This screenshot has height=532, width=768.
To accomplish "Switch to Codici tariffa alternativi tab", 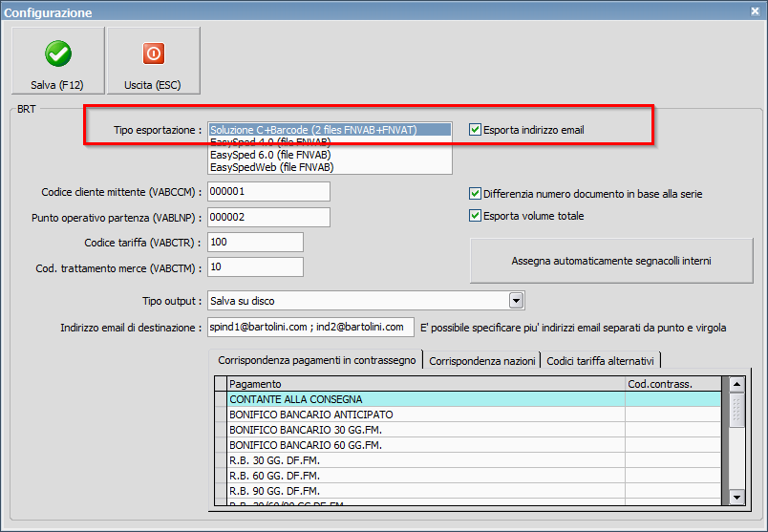I will [600, 361].
